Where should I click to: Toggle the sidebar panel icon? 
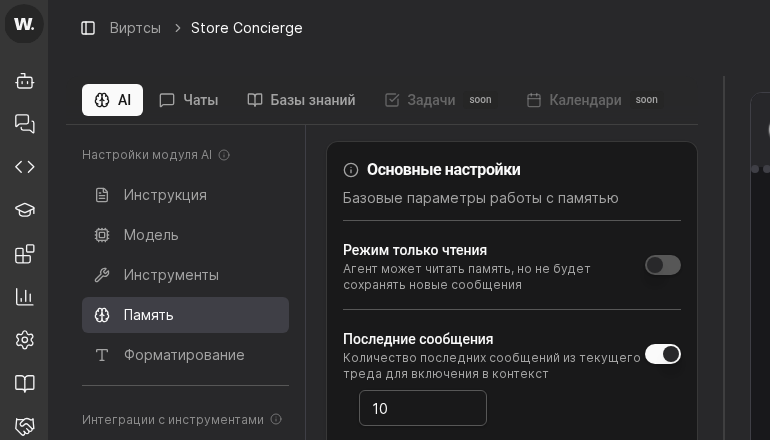(x=88, y=28)
